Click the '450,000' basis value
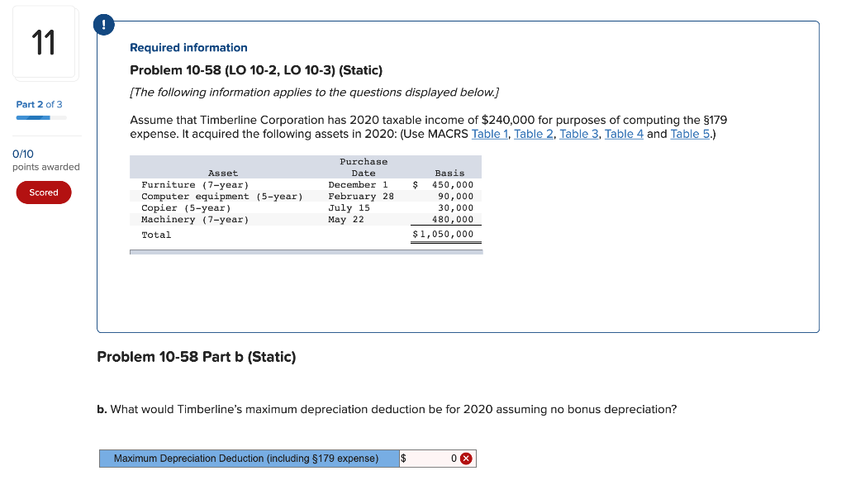This screenshot has width=846, height=504. 453,185
